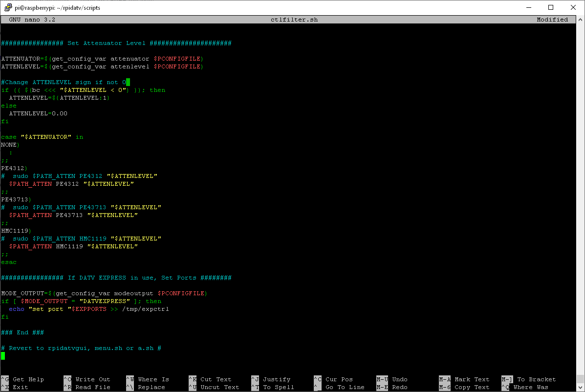Click the ^C Cur Pos shortcut
The width and height of the screenshot is (585, 392).
pos(333,379)
